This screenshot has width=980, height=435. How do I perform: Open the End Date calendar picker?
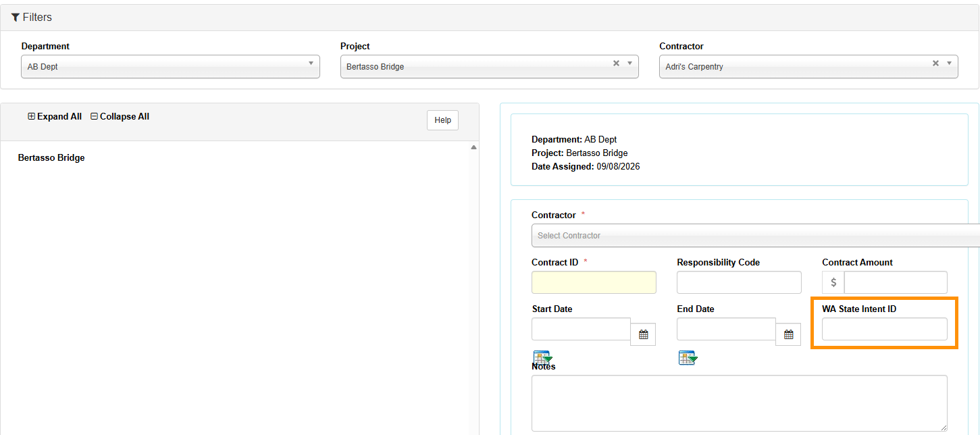(789, 334)
